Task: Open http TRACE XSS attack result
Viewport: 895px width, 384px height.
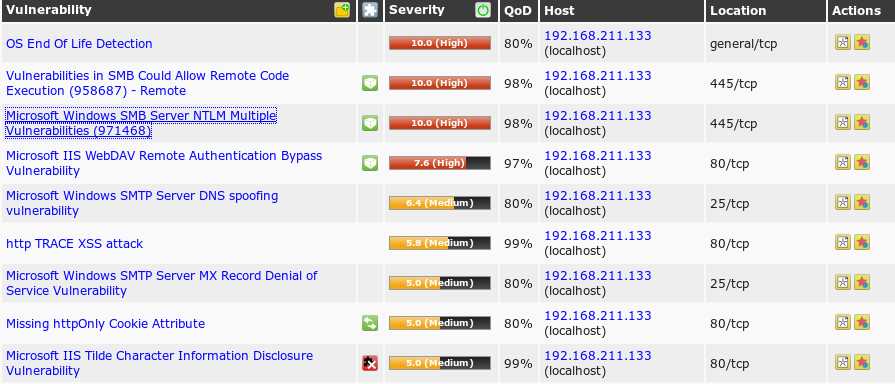Action: (74, 244)
